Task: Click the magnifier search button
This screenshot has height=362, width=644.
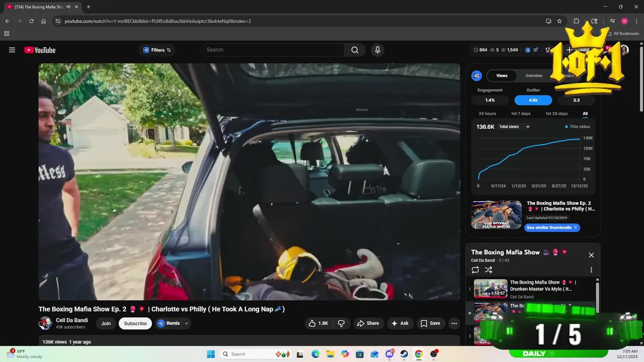Action: (x=355, y=50)
